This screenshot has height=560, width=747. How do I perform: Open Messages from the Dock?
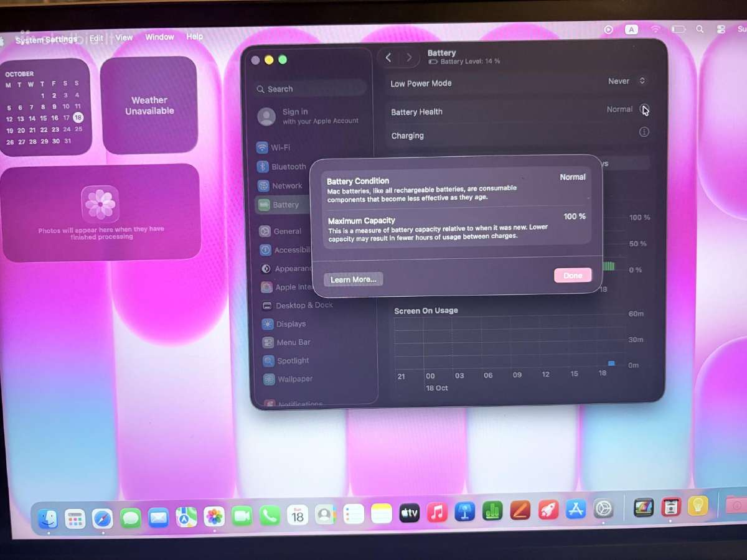(x=131, y=518)
